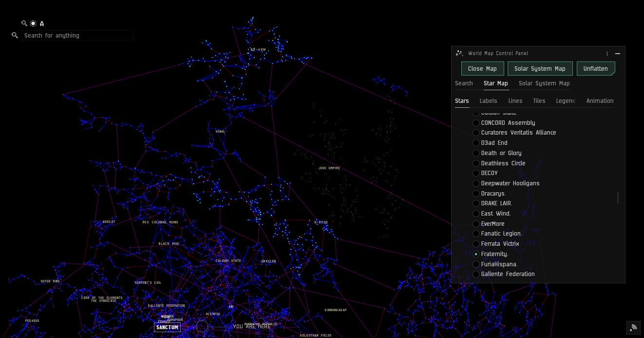Click the top-row magnifier icon beside the sun icon
Screen dimensions: 644x338
coord(24,23)
